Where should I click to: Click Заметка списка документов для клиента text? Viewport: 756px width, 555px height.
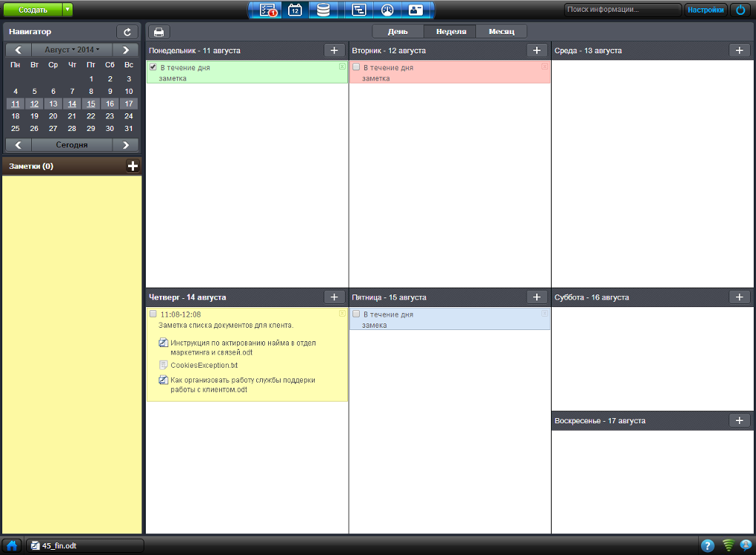[x=226, y=325]
